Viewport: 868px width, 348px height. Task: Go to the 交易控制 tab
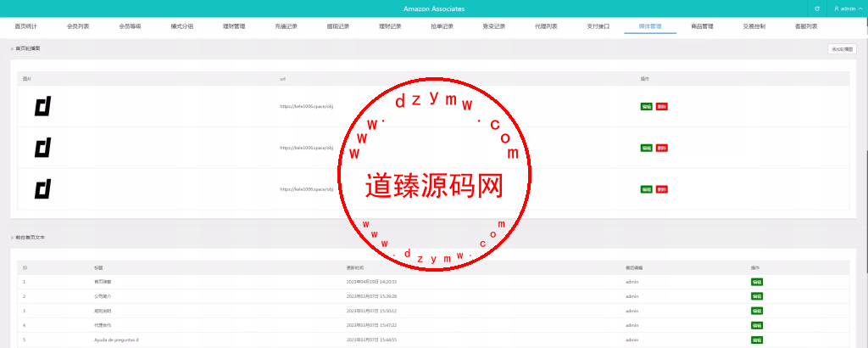pos(754,26)
